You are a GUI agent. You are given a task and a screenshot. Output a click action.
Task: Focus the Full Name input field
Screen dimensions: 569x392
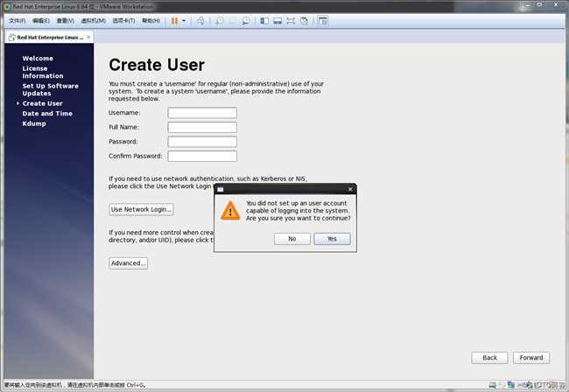click(202, 127)
